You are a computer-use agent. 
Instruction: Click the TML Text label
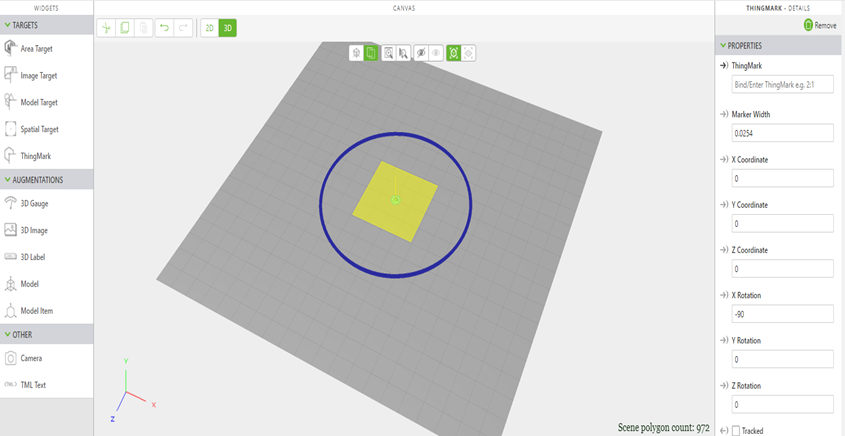click(x=33, y=385)
